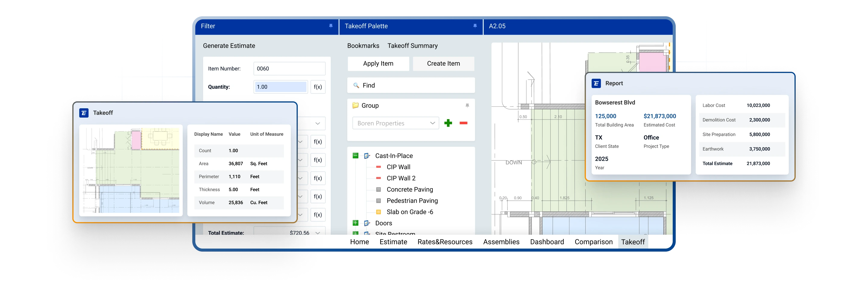Viewport: 868px width, 289px height.
Task: Switch to the Dashboard tab
Action: pyautogui.click(x=546, y=242)
